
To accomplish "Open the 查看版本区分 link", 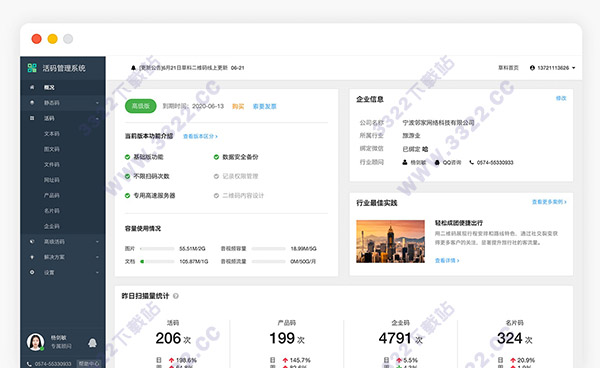I will pyautogui.click(x=200, y=136).
